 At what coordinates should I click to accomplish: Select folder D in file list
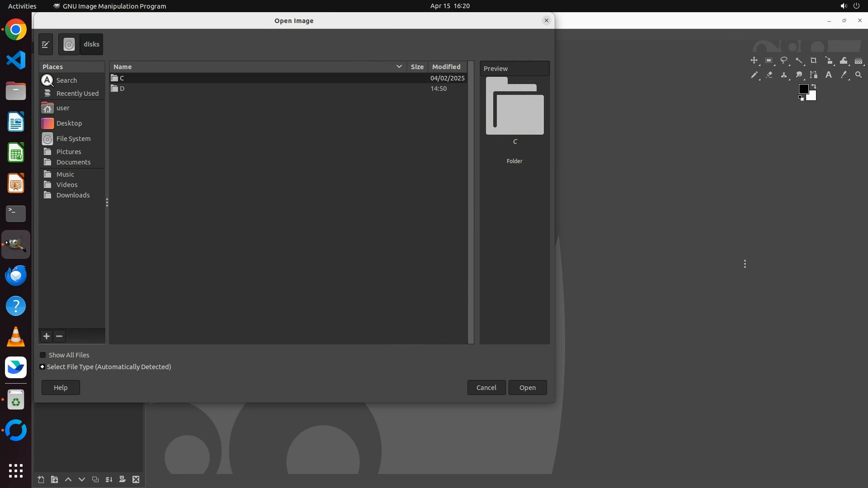click(x=122, y=89)
